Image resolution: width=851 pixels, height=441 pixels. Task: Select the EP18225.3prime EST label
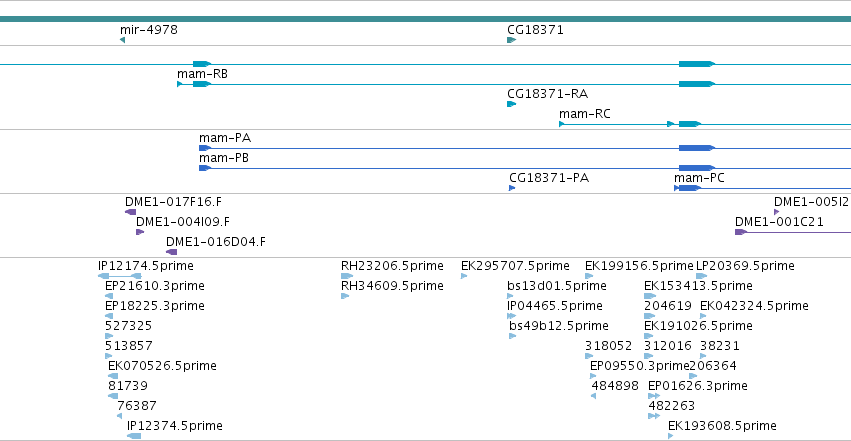(155, 306)
